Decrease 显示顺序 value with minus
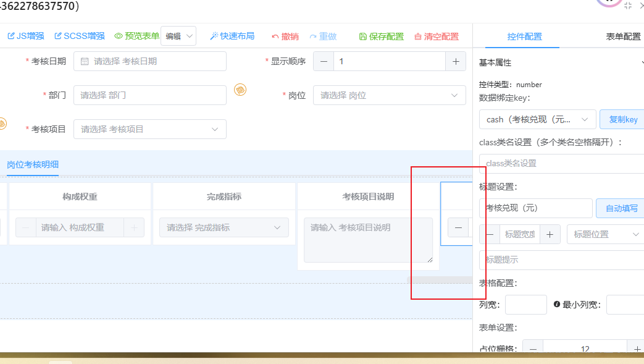644x364 pixels. [324, 61]
